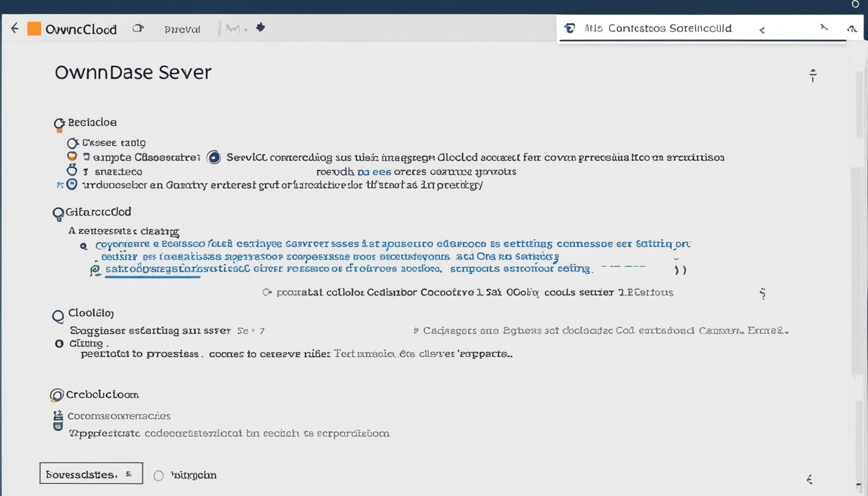Click the bookmark icon in the top toolbar
This screenshot has width=868, height=496.
(260, 28)
